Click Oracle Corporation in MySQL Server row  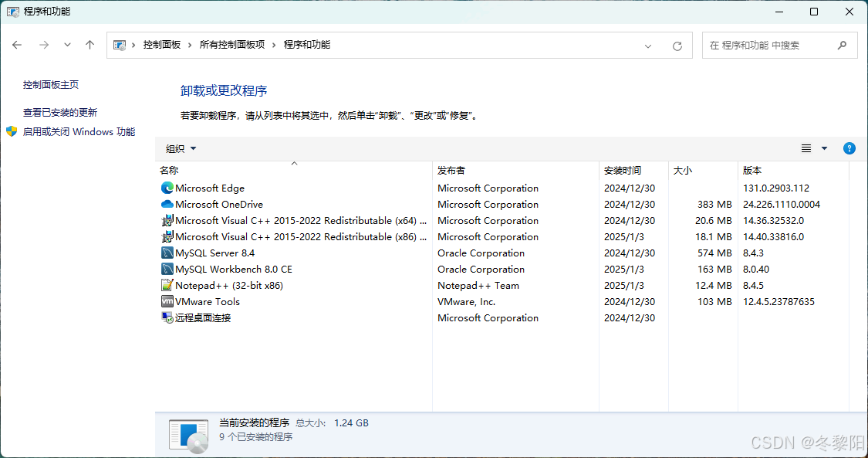point(481,253)
